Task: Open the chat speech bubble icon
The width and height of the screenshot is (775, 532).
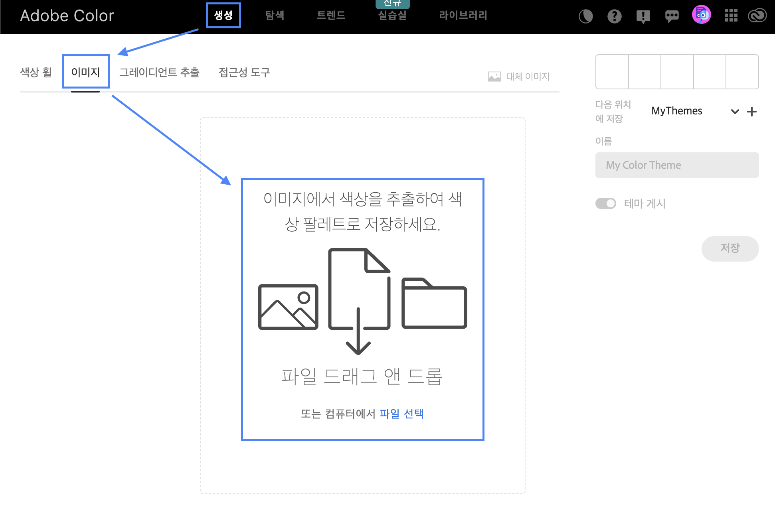Action: click(672, 16)
